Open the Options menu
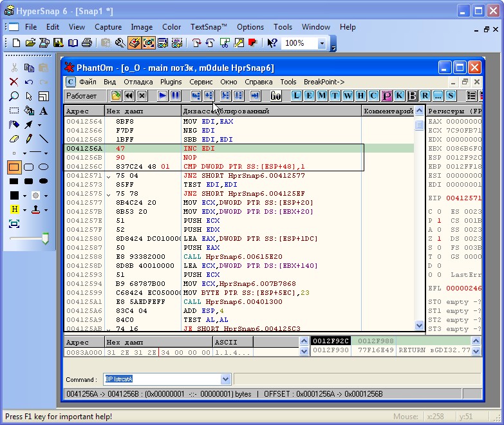Viewport: 504px width, 425px height. (250, 27)
